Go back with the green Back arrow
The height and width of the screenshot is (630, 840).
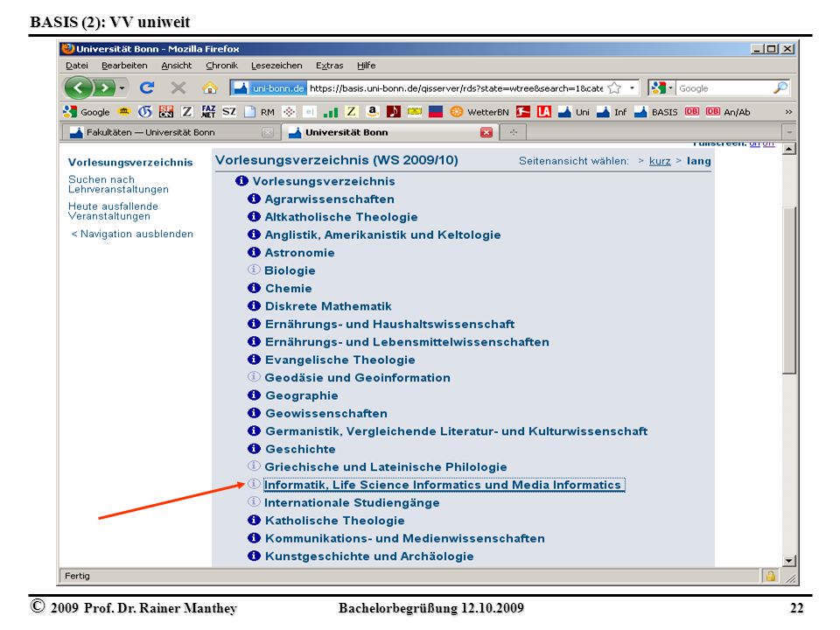click(x=79, y=87)
